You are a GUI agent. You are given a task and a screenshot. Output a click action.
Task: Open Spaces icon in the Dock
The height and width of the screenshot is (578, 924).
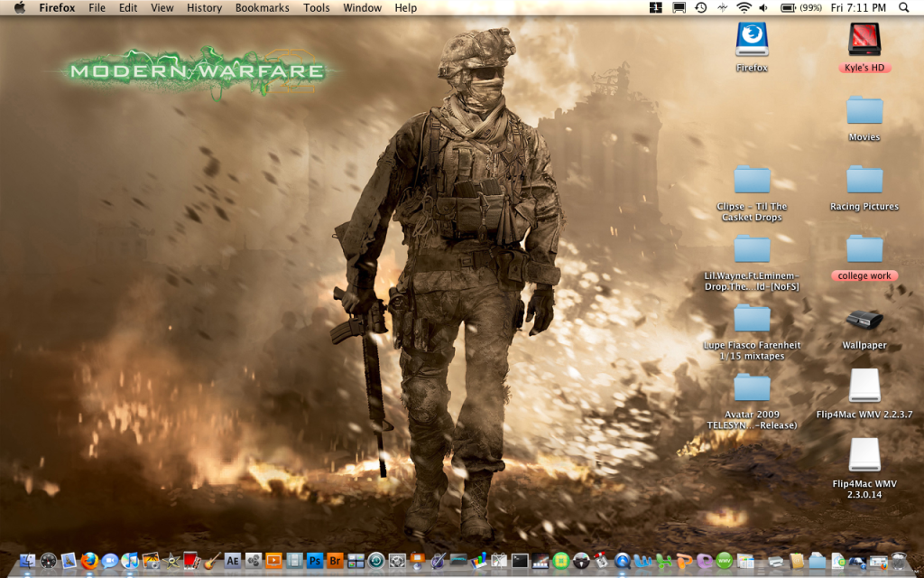point(356,560)
